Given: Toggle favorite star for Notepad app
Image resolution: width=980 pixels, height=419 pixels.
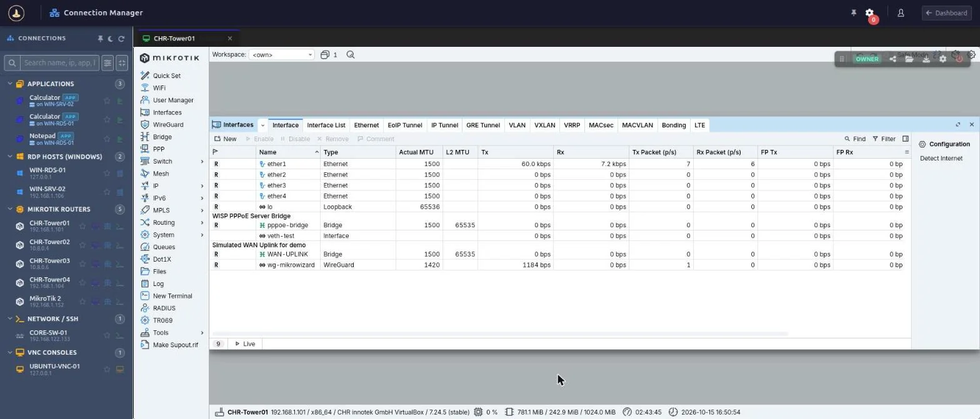Looking at the screenshot, I should (x=107, y=139).
